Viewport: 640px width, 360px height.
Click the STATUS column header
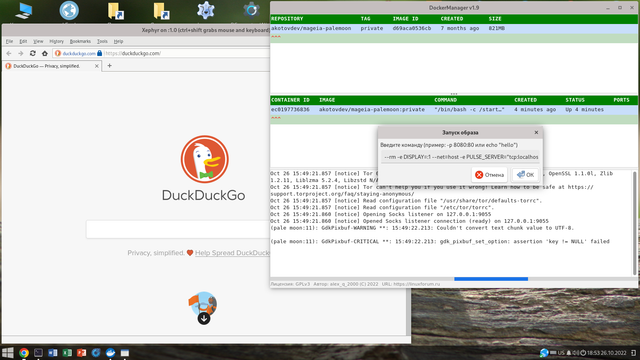[x=575, y=100]
